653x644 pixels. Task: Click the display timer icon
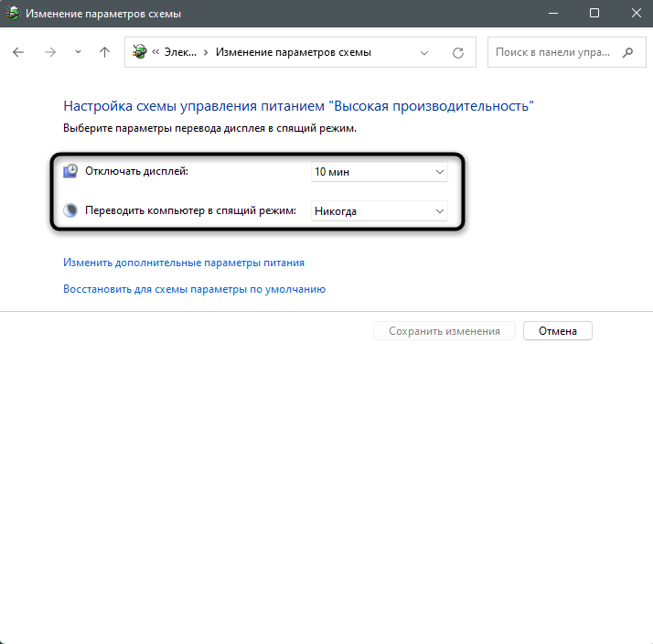(70, 171)
